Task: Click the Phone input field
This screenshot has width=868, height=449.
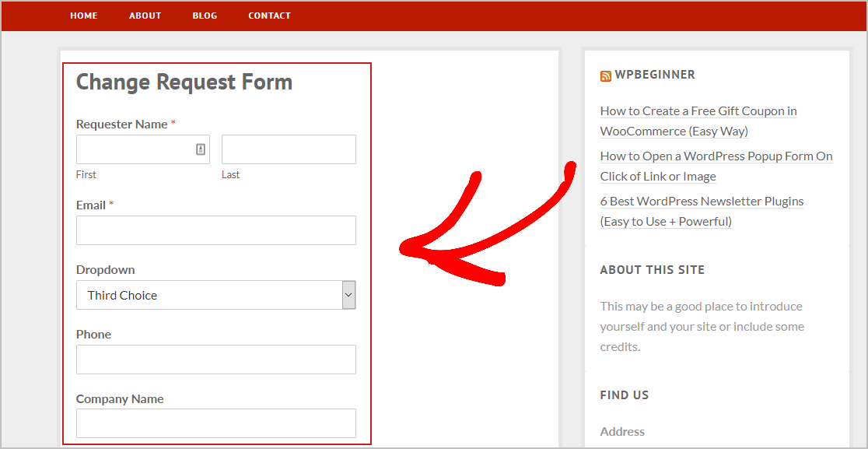Action: click(x=216, y=360)
